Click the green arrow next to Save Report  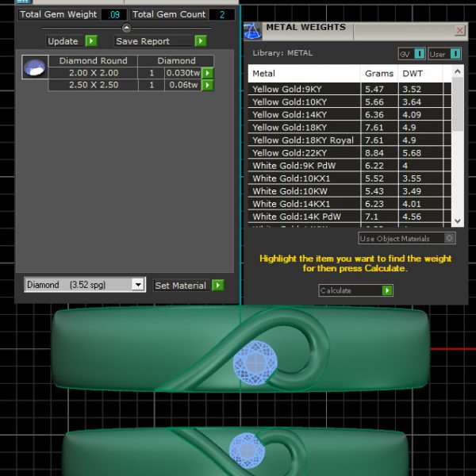tap(201, 41)
